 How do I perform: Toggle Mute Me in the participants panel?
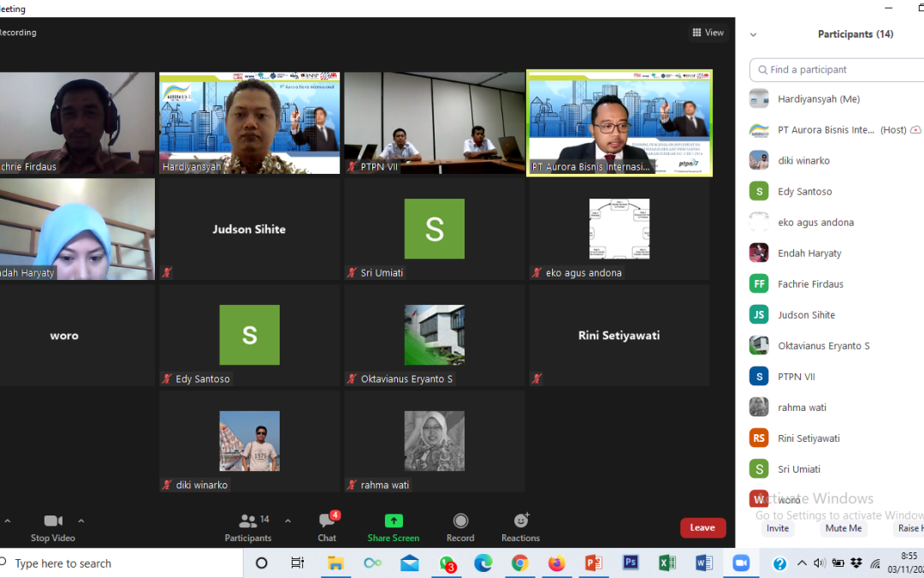coord(844,528)
